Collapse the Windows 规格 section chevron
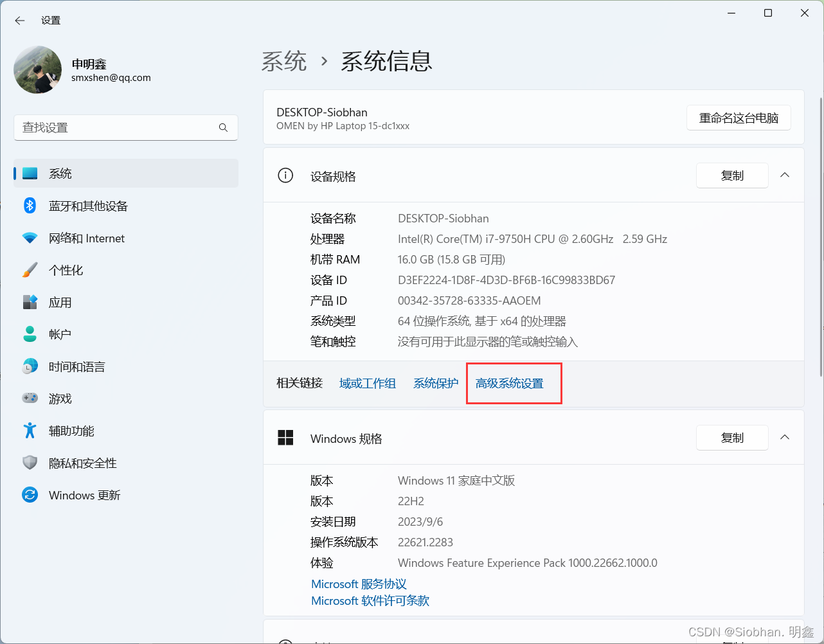The width and height of the screenshot is (824, 644). coord(785,438)
